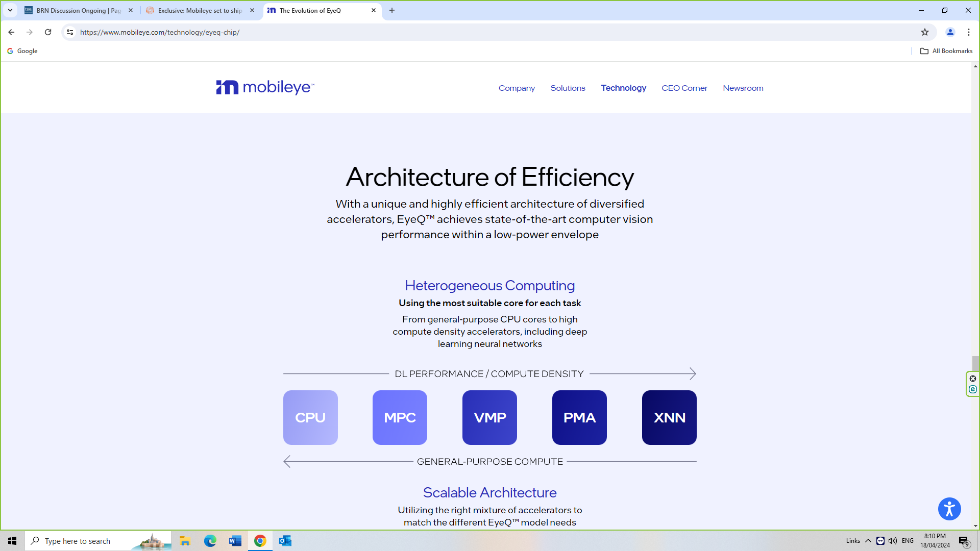Open Chrome profile menu
Image resolution: width=980 pixels, height=551 pixels.
(x=950, y=32)
